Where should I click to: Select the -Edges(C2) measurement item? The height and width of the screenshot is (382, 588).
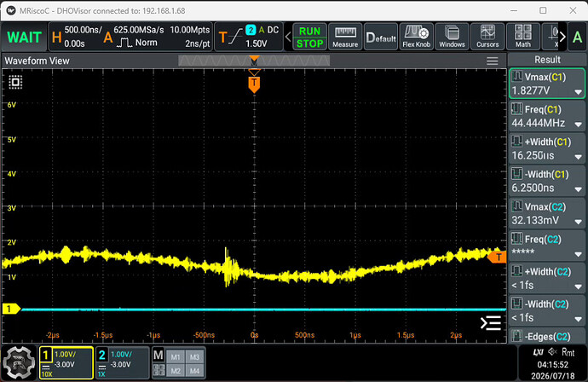(x=547, y=336)
